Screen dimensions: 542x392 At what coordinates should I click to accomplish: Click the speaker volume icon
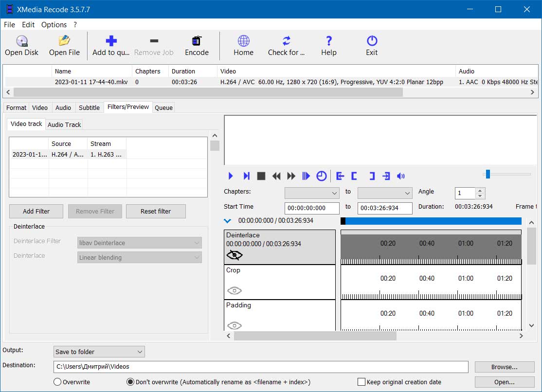coord(400,176)
